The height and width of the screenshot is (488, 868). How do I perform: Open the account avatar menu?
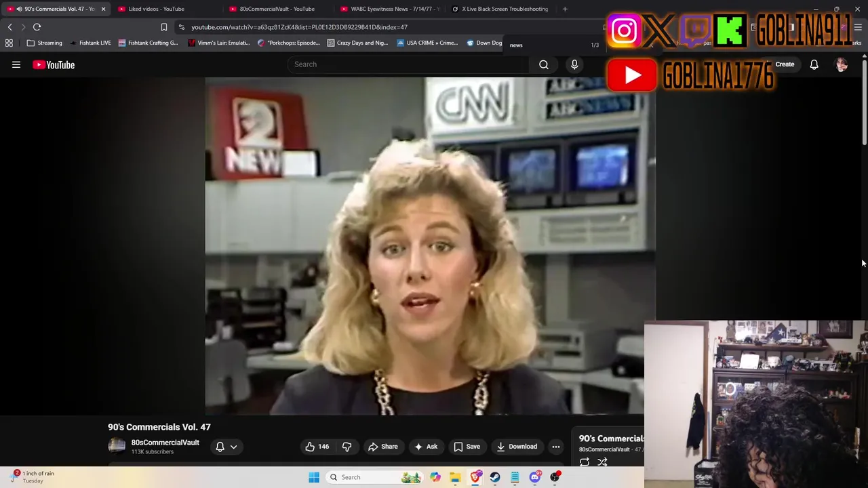click(842, 64)
